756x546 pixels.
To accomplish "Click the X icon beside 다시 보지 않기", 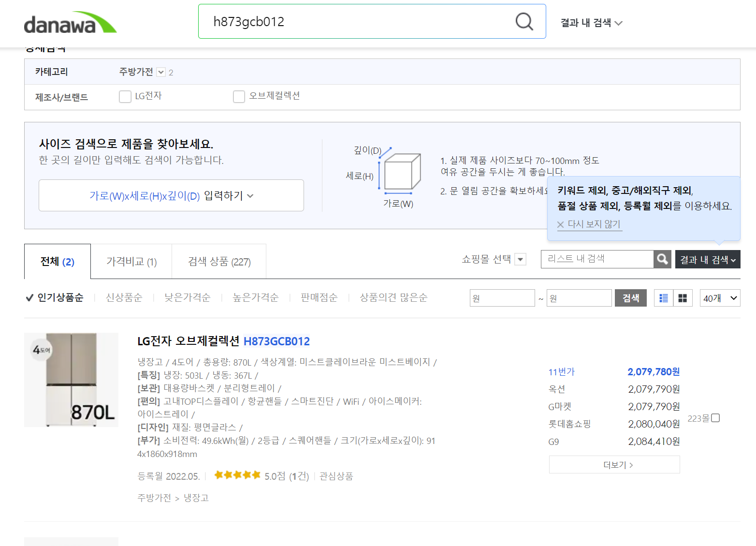I will 561,224.
